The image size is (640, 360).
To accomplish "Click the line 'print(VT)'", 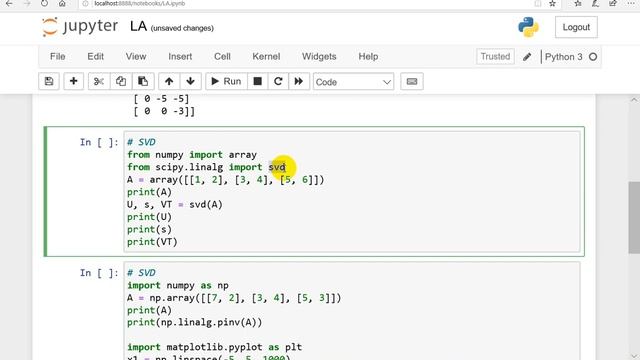I will pos(152,242).
